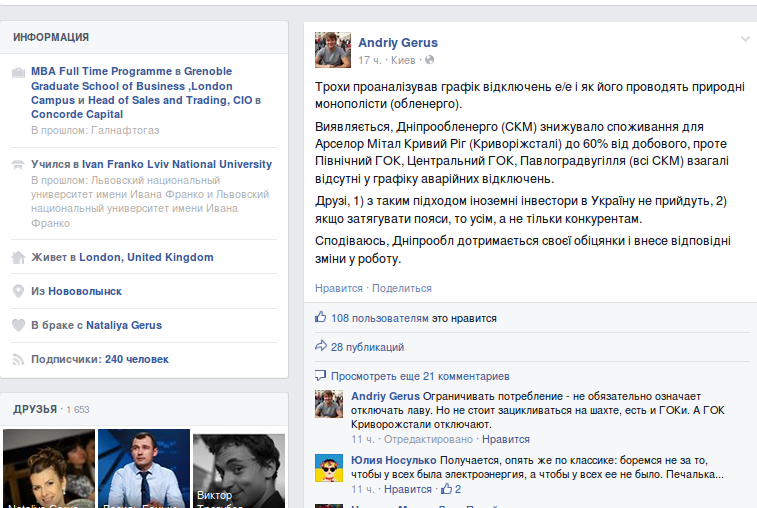Open ДРУЗЬЯ friends section header
Viewport: 757px width, 508px height.
(x=35, y=409)
